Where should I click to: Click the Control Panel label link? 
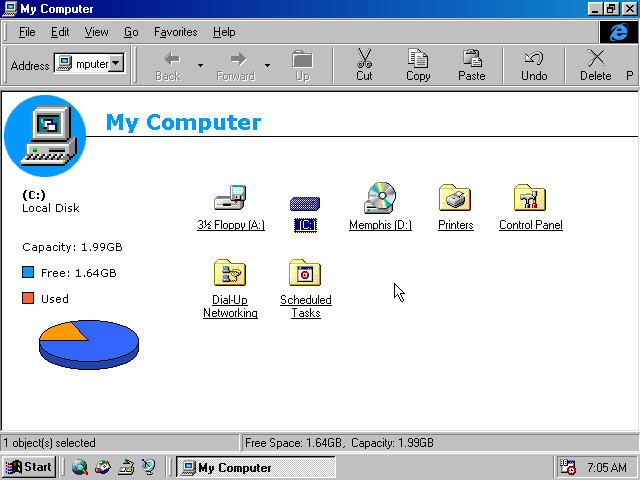click(x=531, y=225)
